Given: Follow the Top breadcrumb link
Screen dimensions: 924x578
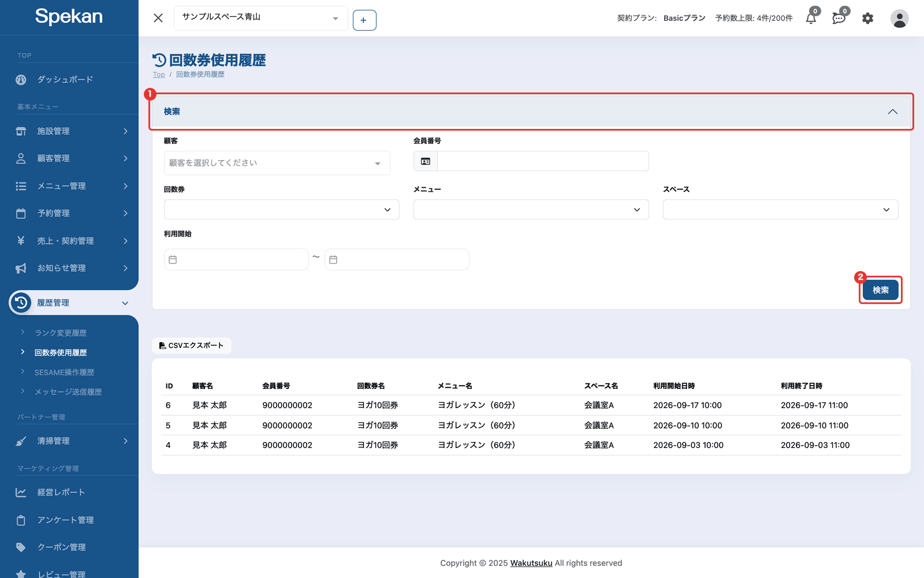Looking at the screenshot, I should 159,75.
